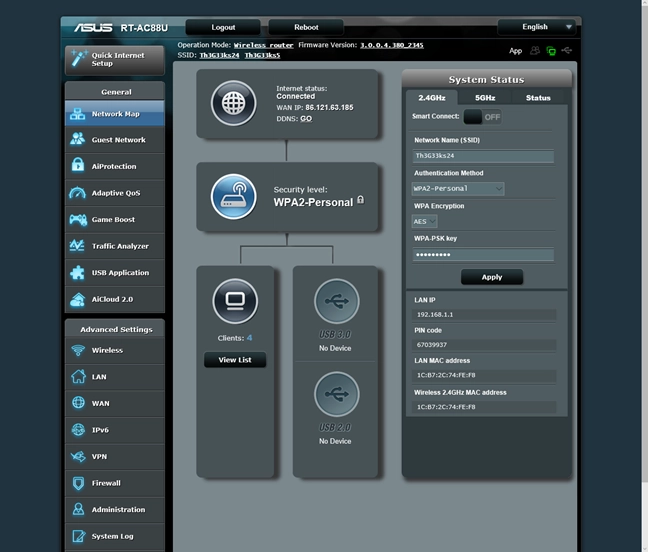The image size is (648, 552).
Task: Click the Apply button
Action: coord(492,277)
